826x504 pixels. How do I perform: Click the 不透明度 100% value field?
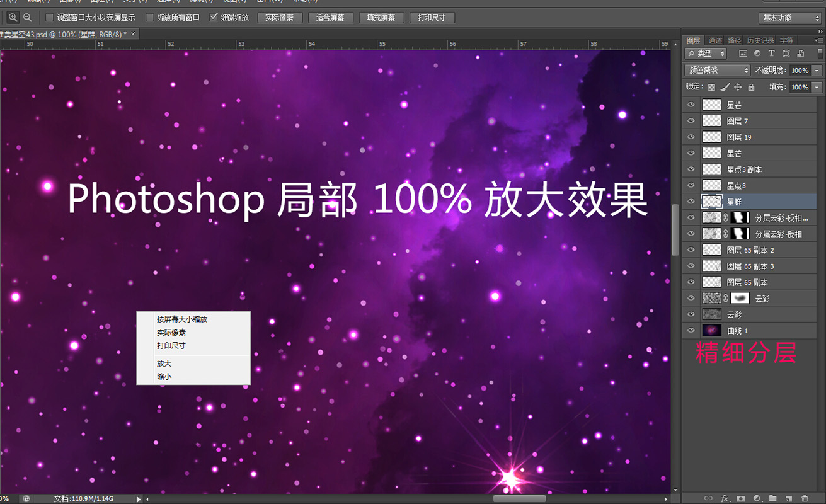click(x=800, y=71)
